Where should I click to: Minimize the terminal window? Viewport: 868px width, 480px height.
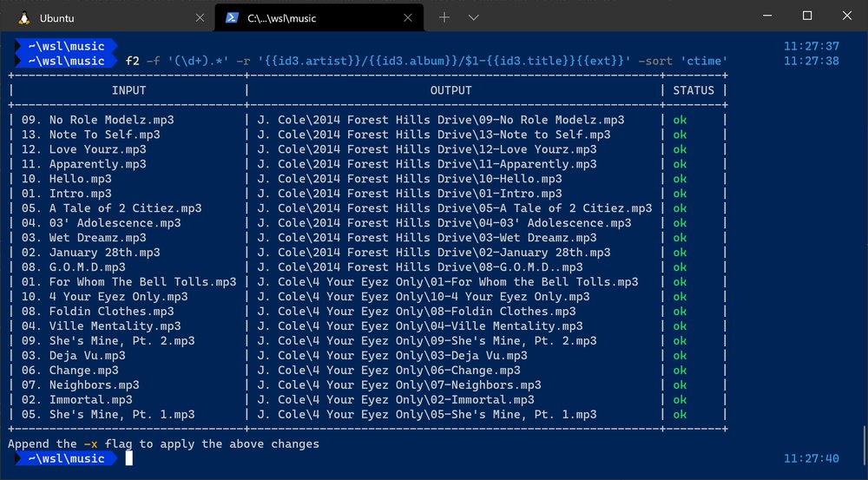tap(767, 16)
